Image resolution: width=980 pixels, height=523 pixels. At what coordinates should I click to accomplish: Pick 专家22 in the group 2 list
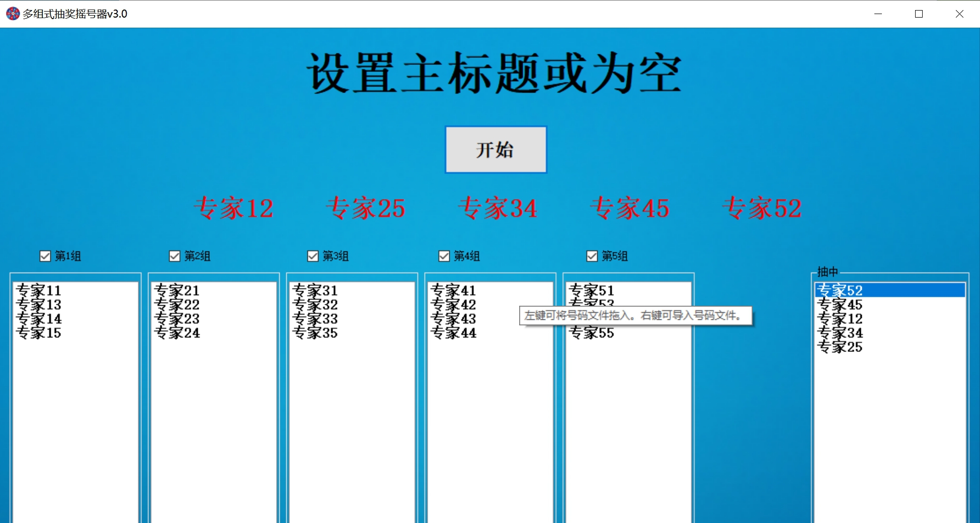[214, 304]
